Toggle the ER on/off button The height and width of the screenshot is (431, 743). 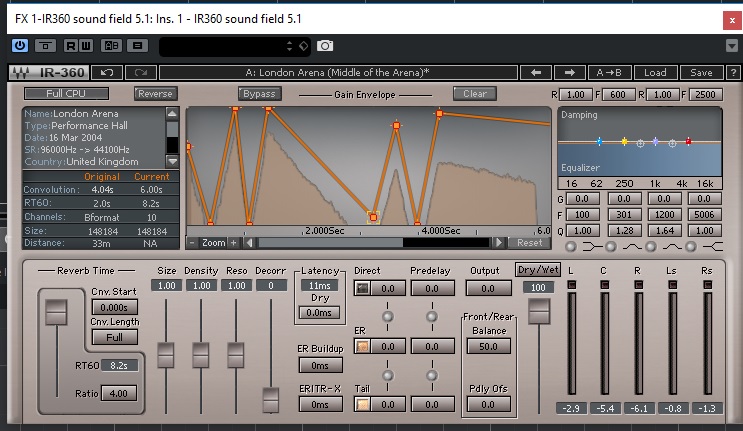pyautogui.click(x=362, y=346)
